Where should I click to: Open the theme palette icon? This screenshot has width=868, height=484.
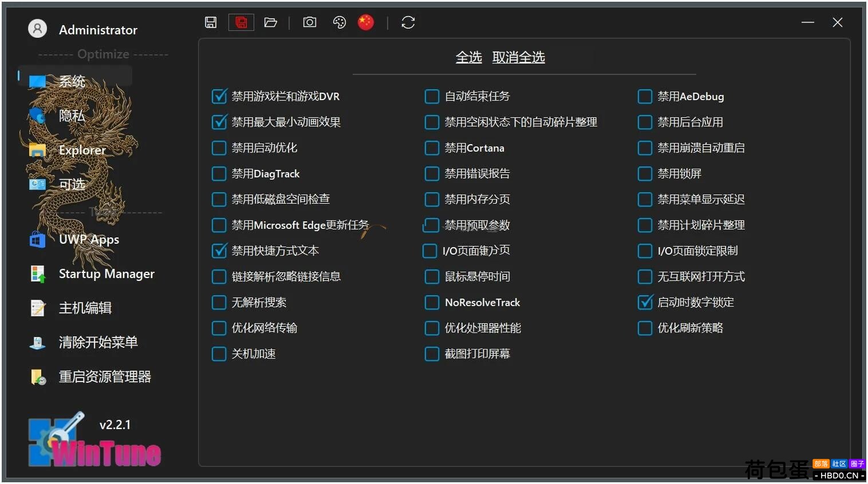point(340,22)
